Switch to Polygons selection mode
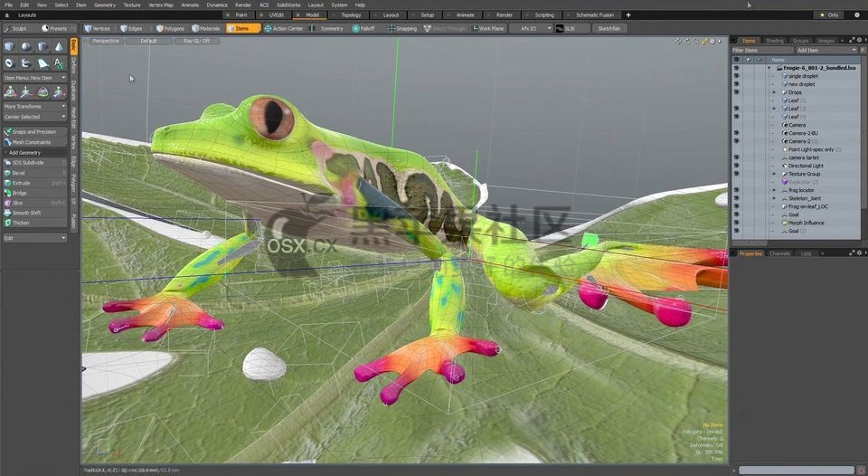The width and height of the screenshot is (868, 476). tap(171, 28)
